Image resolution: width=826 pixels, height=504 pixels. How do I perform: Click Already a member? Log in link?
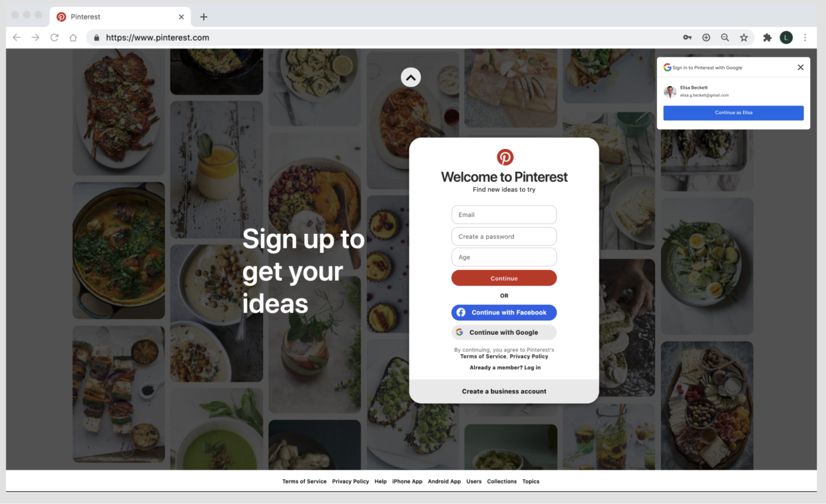click(504, 367)
